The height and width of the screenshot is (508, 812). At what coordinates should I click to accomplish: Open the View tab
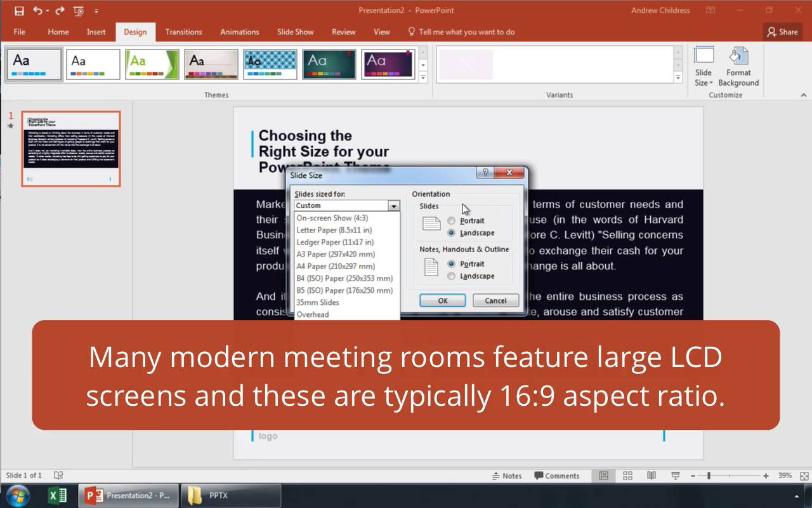(382, 32)
